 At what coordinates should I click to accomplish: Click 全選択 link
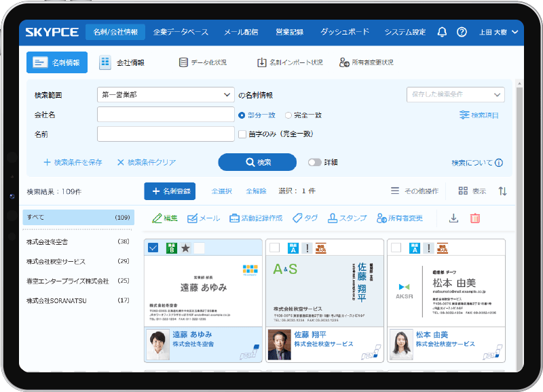click(222, 191)
